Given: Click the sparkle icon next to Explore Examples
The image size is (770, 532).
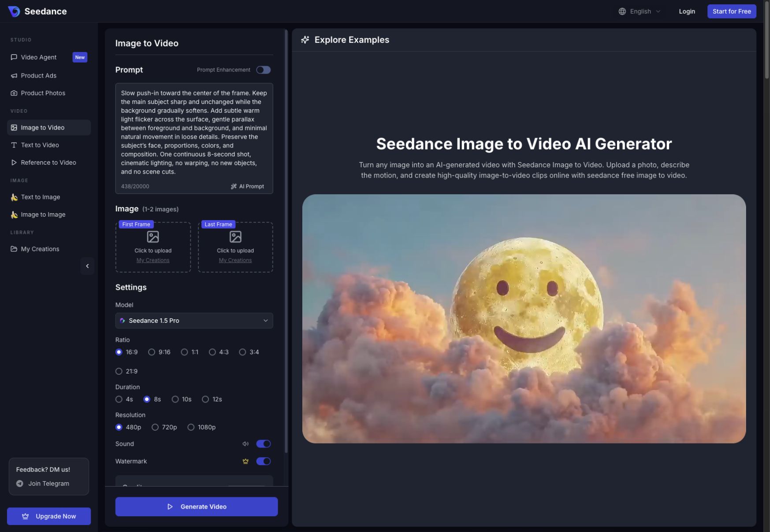Looking at the screenshot, I should click(x=305, y=40).
